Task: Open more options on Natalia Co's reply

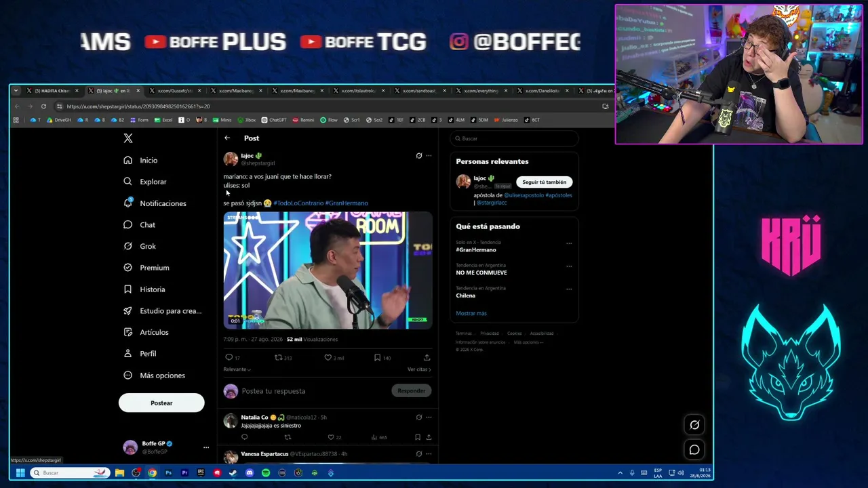Action: point(429,418)
